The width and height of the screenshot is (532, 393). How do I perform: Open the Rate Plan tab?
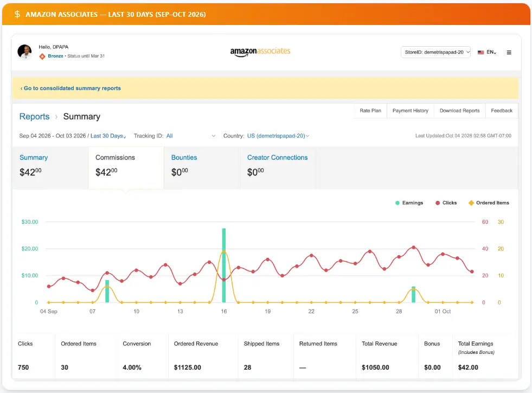[x=370, y=111]
